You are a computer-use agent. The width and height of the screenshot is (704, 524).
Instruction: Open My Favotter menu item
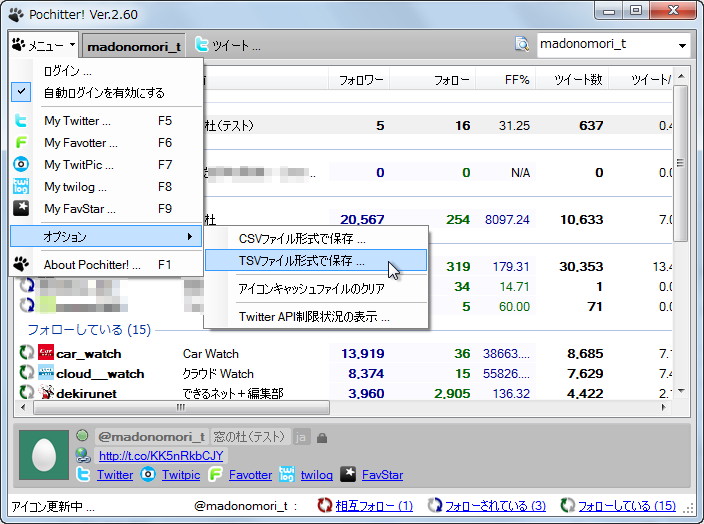108,143
